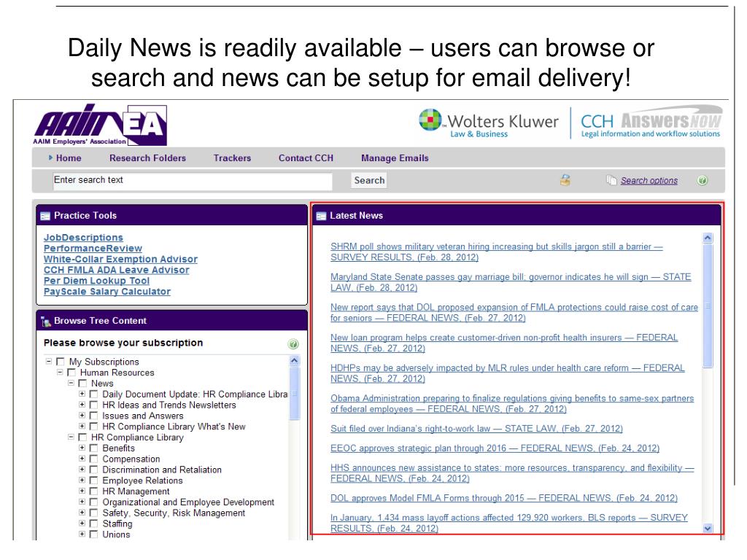Click Latest News scrollbar up arrow
This screenshot has width=747, height=560.
point(708,238)
